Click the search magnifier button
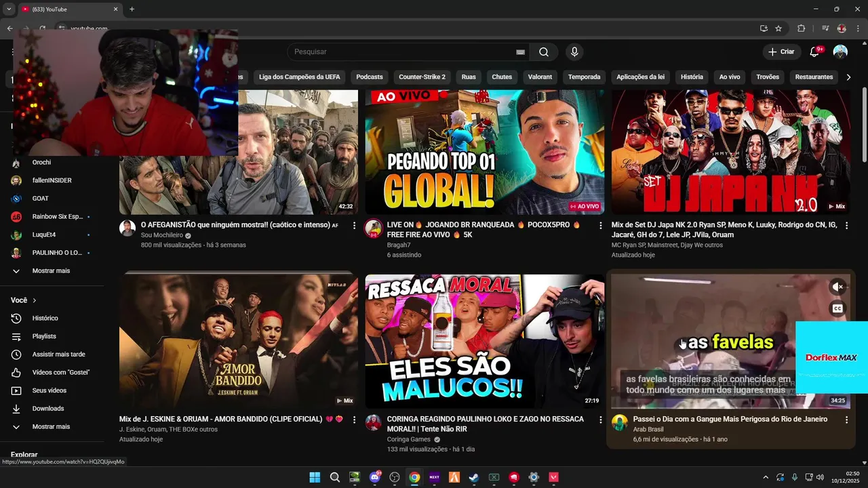The image size is (868, 488). pyautogui.click(x=544, y=52)
